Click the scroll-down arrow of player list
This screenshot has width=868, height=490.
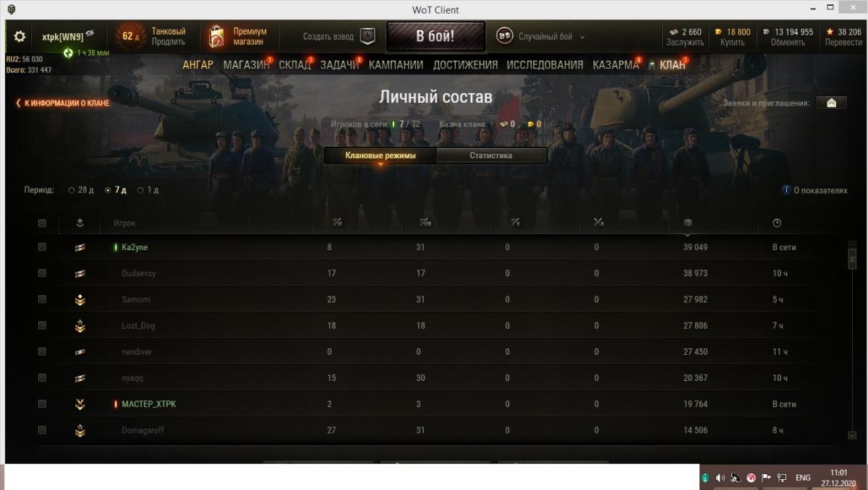[x=852, y=435]
